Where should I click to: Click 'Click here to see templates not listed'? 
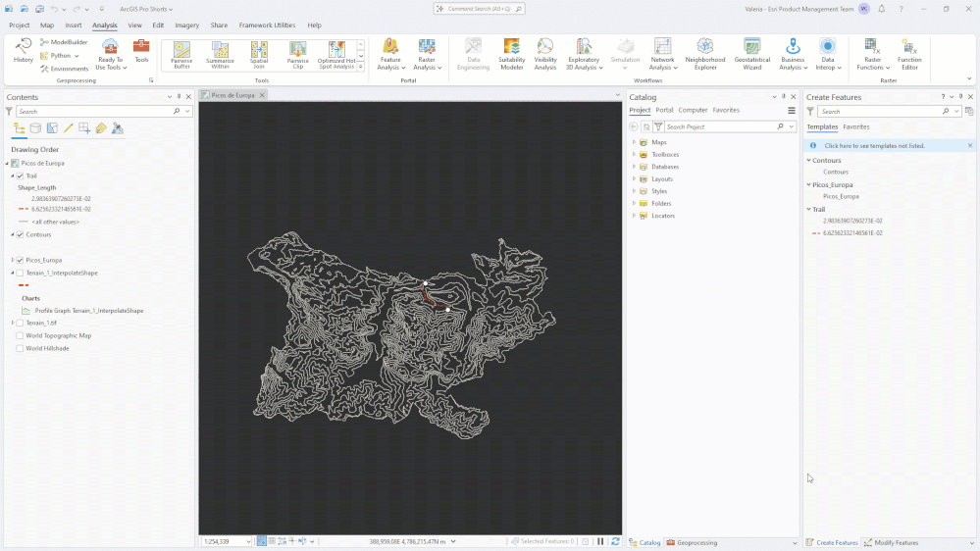tap(874, 145)
